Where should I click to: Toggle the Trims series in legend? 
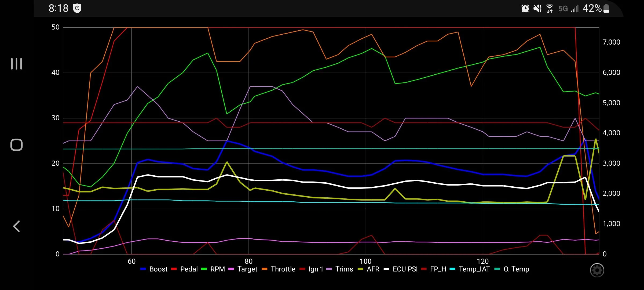[340, 269]
